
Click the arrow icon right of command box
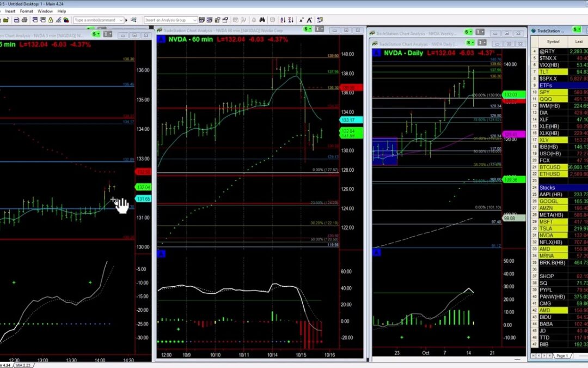tap(126, 20)
